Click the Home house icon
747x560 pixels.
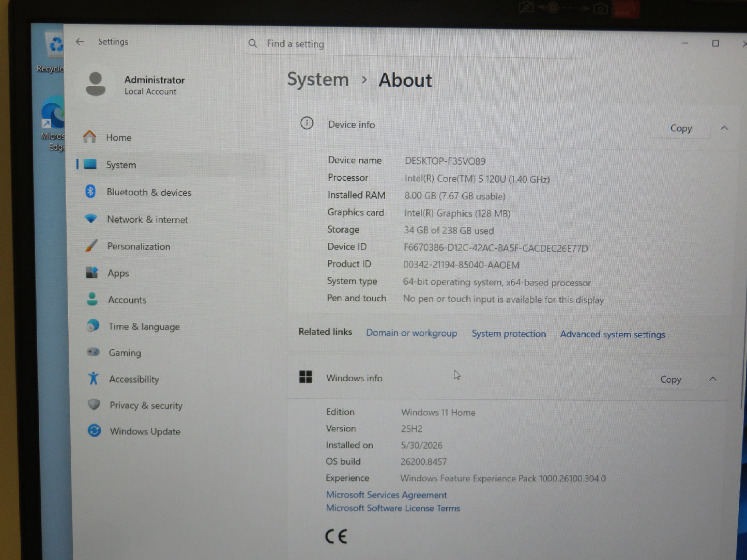90,137
